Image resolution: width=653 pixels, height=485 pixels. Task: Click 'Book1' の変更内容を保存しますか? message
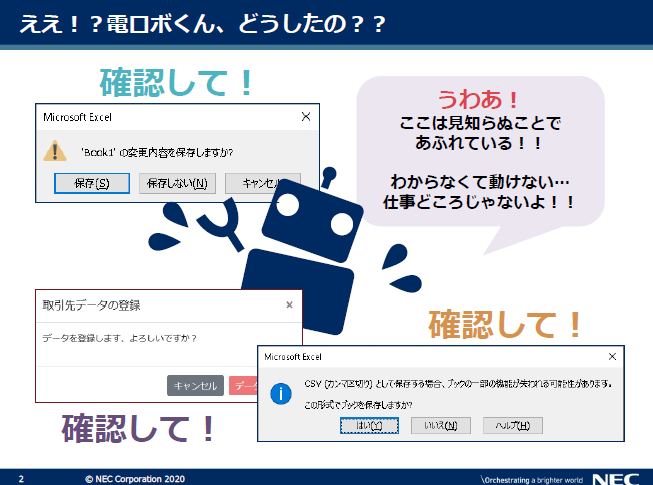coord(157,152)
